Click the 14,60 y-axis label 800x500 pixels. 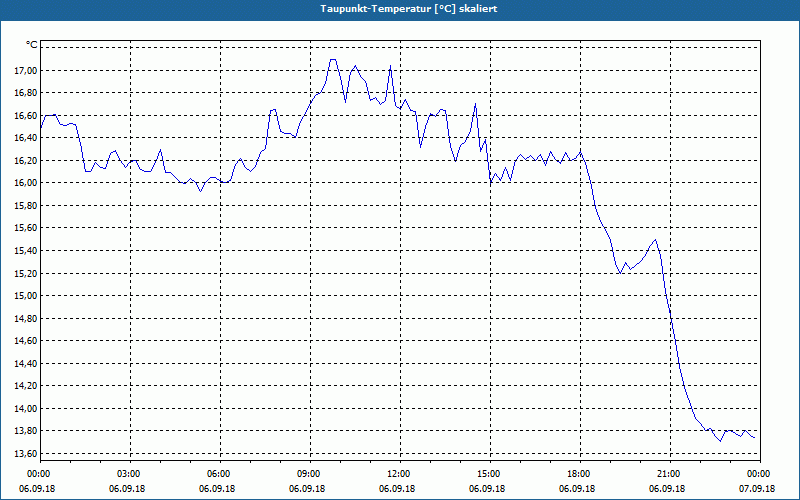tap(25, 341)
